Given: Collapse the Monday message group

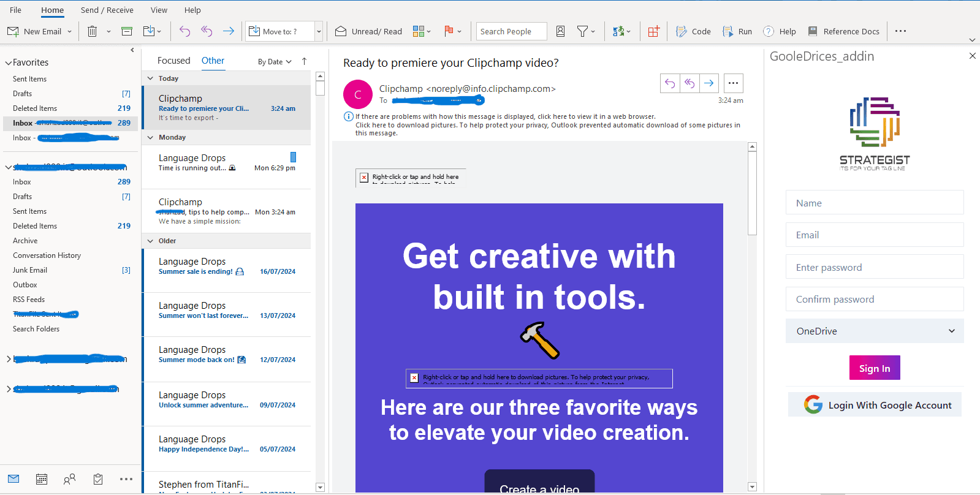Looking at the screenshot, I should click(x=150, y=137).
